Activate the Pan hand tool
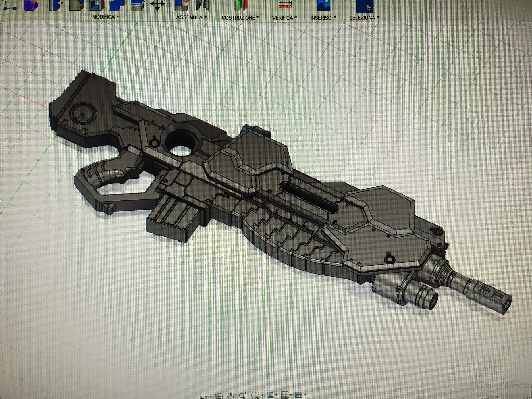 pyautogui.click(x=231, y=396)
